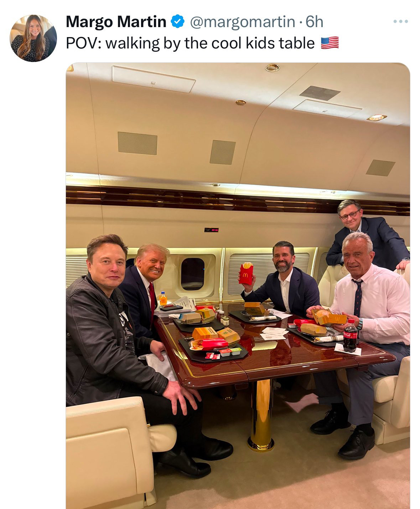Click the "Margo Martin" display name
This screenshot has width=420, height=509.
click(x=116, y=22)
